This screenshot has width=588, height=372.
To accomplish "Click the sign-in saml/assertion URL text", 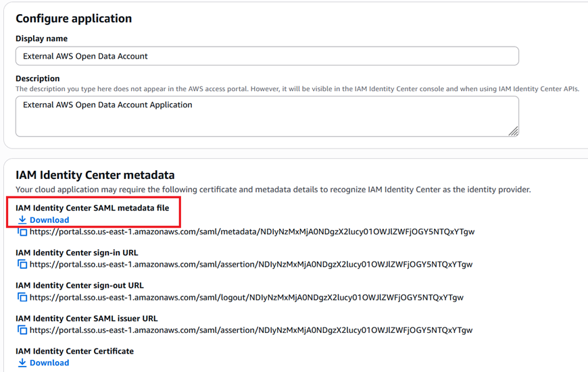I will (251, 265).
